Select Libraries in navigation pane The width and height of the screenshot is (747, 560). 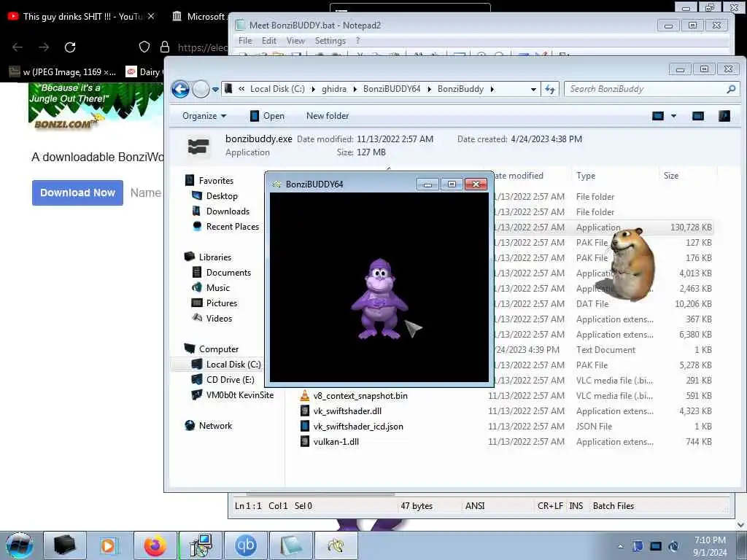click(x=215, y=257)
